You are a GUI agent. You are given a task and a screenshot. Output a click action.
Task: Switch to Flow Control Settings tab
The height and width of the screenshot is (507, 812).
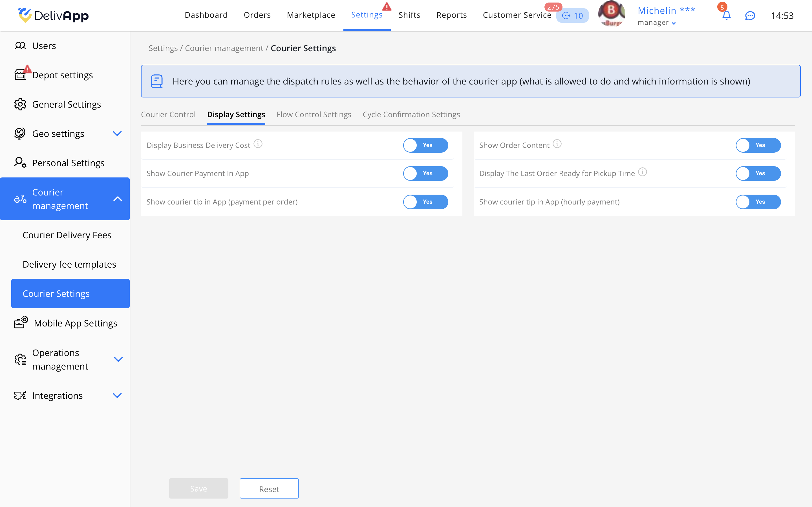point(314,115)
